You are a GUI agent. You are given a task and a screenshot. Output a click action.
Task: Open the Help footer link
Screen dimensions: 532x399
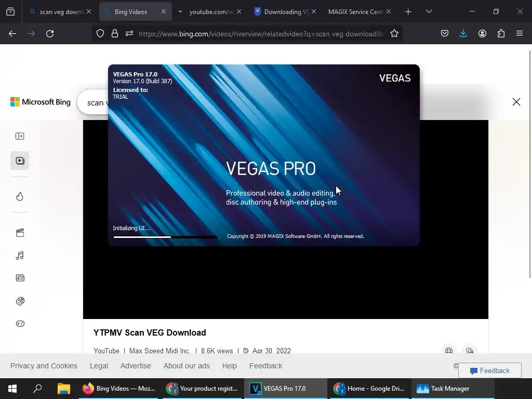[229, 366]
